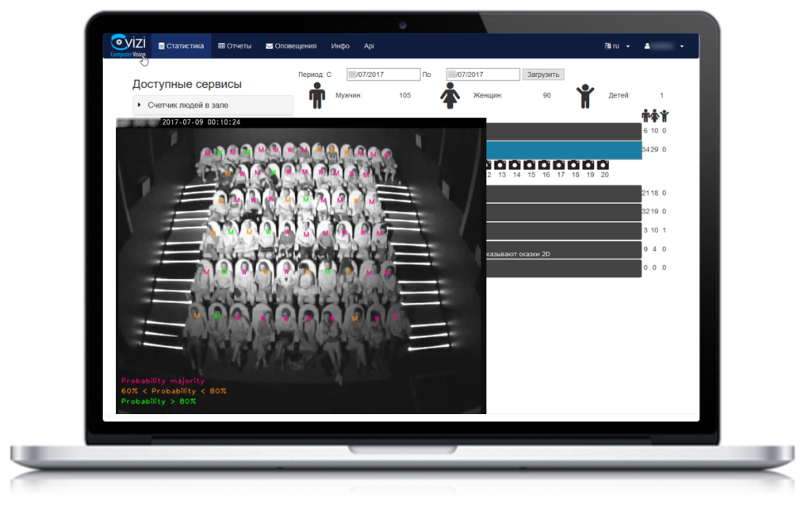Open camera snapshot number 17
This screenshot has width=812, height=506.
point(560,165)
